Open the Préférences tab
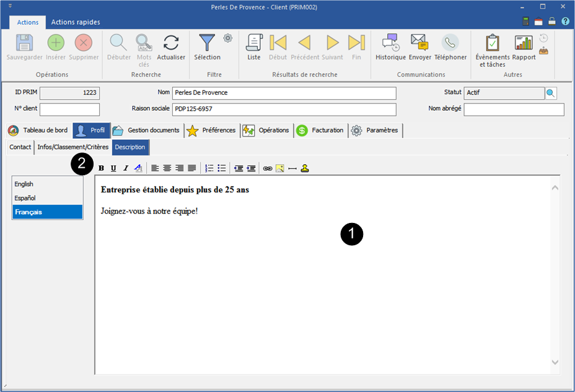Screen dimensions: 575x392 211,131
